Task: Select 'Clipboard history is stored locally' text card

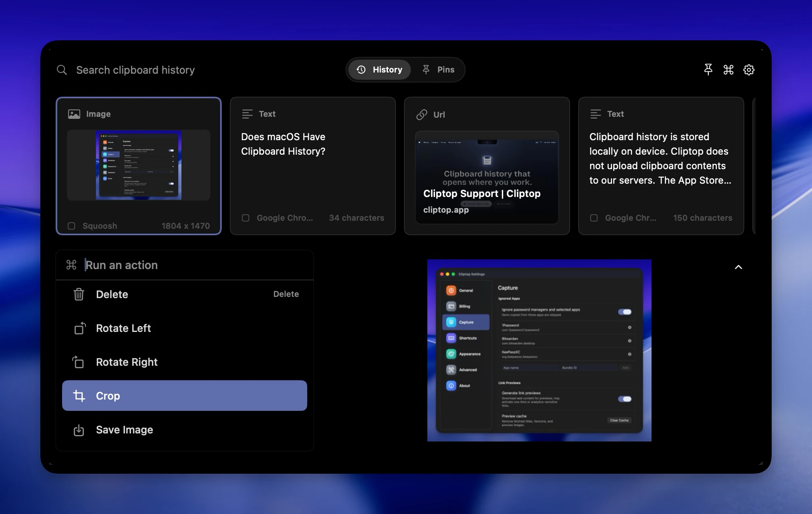Action: 661,166
